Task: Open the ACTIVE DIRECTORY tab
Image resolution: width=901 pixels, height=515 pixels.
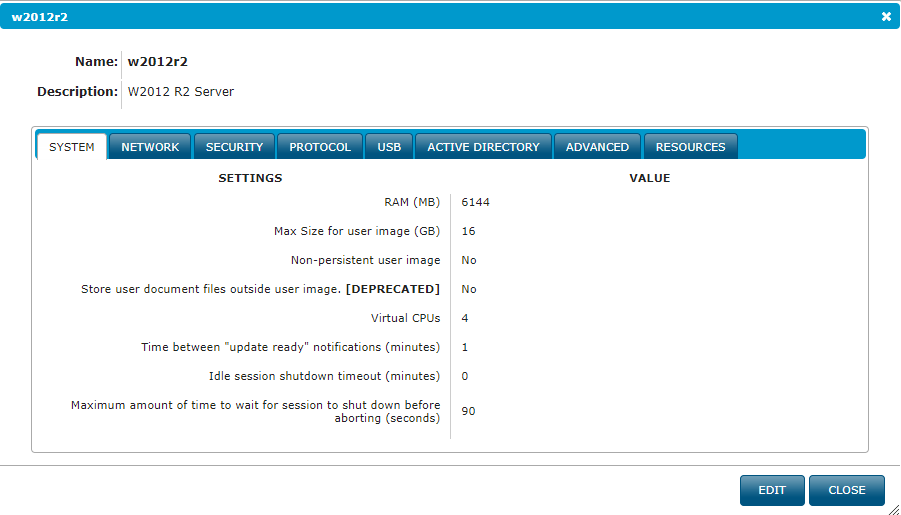Action: point(483,147)
